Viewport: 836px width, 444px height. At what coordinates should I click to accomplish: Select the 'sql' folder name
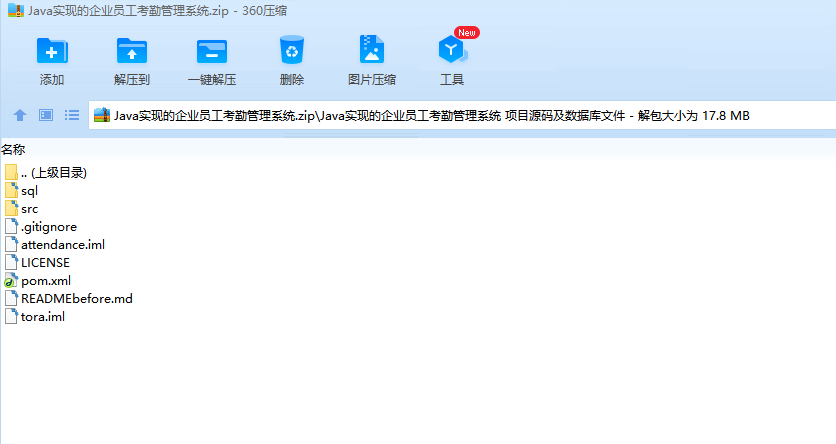click(29, 191)
